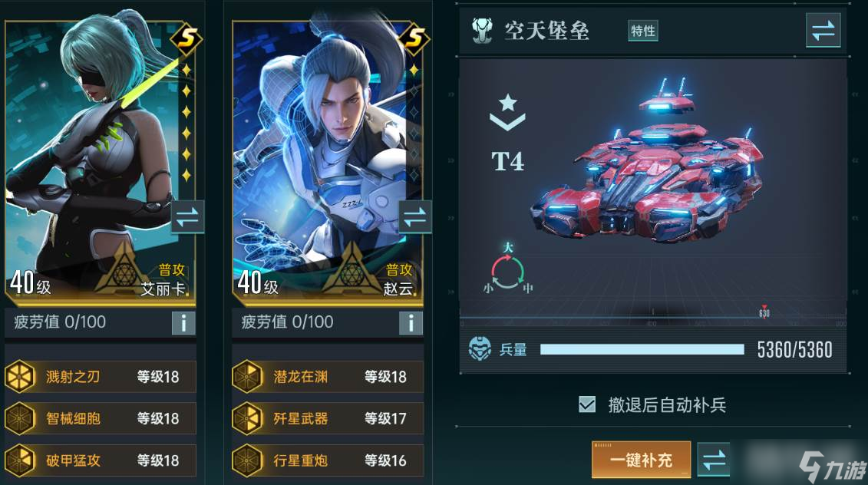This screenshot has height=485, width=868.
Task: Toggle 撤退后自动补兵 checkbox
Action: point(587,404)
